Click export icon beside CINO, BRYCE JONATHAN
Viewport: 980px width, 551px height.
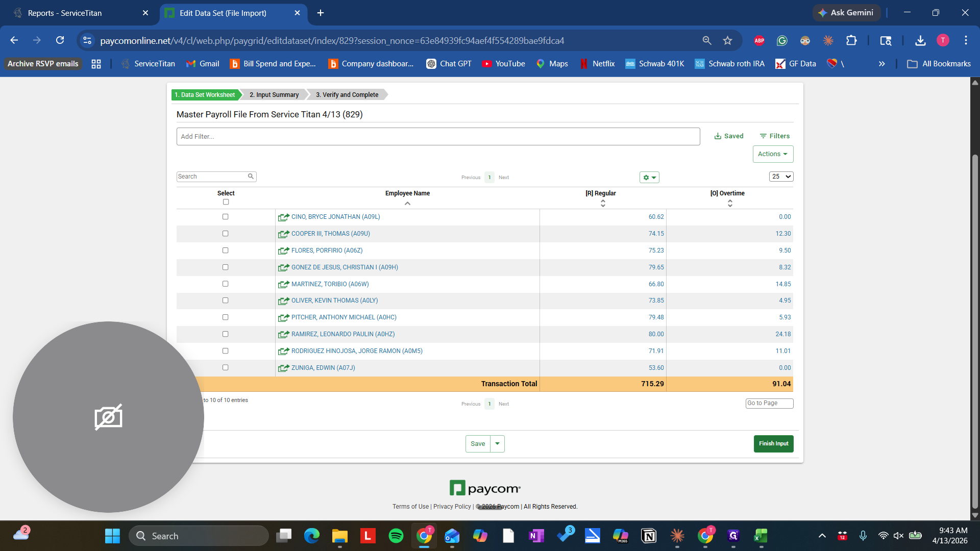pos(283,217)
